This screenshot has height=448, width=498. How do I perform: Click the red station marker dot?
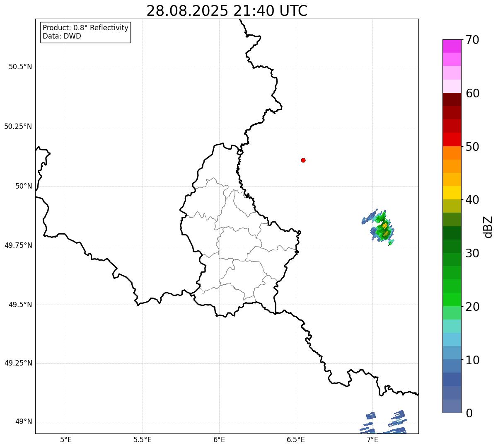click(x=303, y=160)
